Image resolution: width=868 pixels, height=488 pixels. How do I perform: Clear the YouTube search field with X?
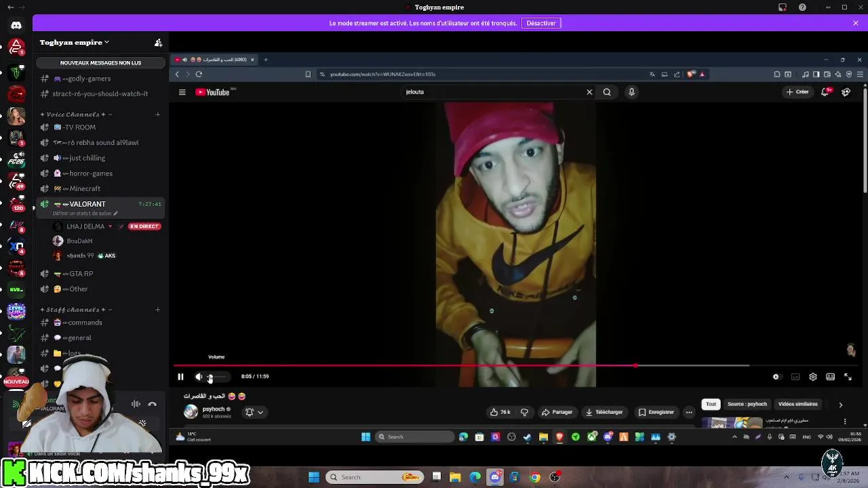tap(589, 92)
